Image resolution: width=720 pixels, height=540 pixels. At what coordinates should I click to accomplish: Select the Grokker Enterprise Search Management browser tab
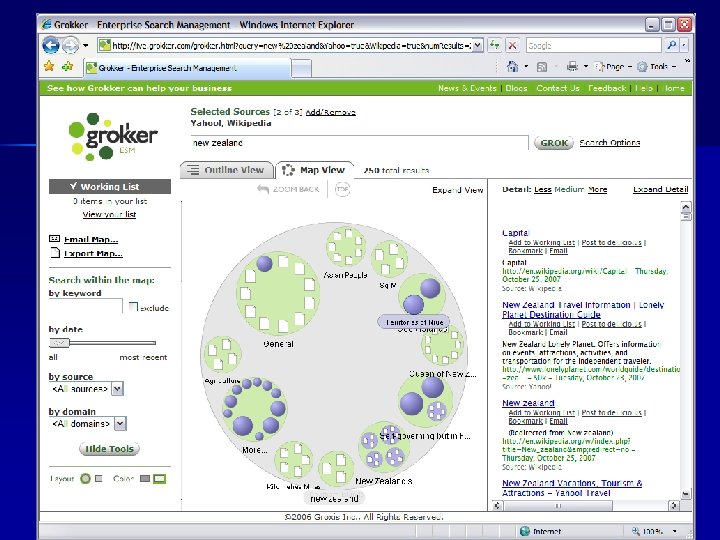point(187,68)
